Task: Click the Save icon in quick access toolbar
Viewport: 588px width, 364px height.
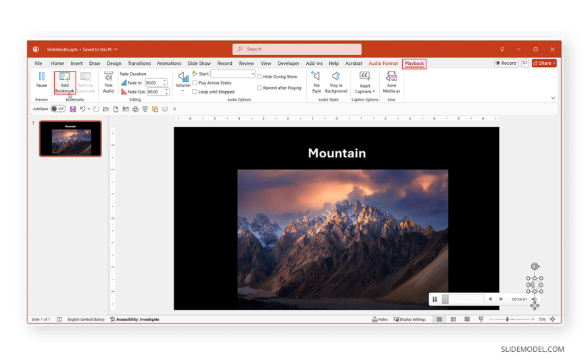Action: [x=73, y=109]
